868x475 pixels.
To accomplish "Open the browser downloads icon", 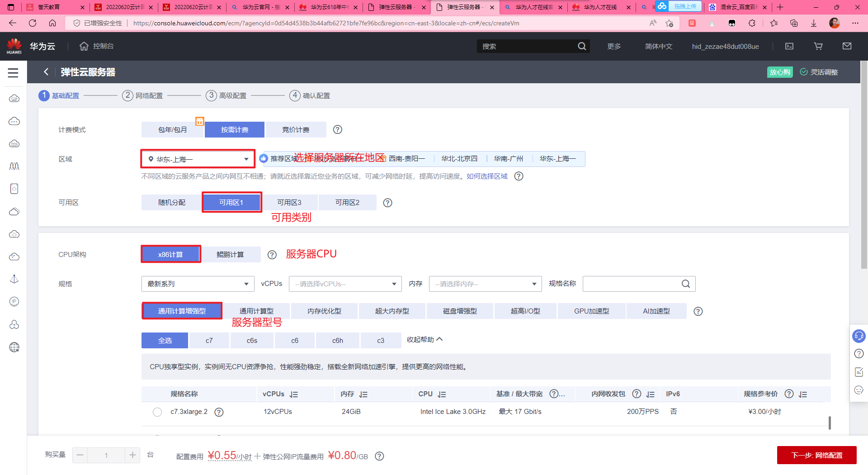I will coord(814,23).
